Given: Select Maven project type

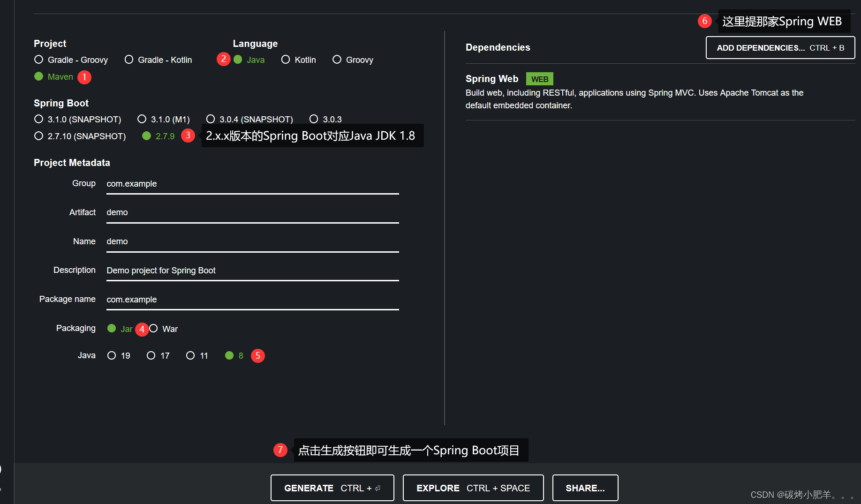Looking at the screenshot, I should (x=54, y=77).
